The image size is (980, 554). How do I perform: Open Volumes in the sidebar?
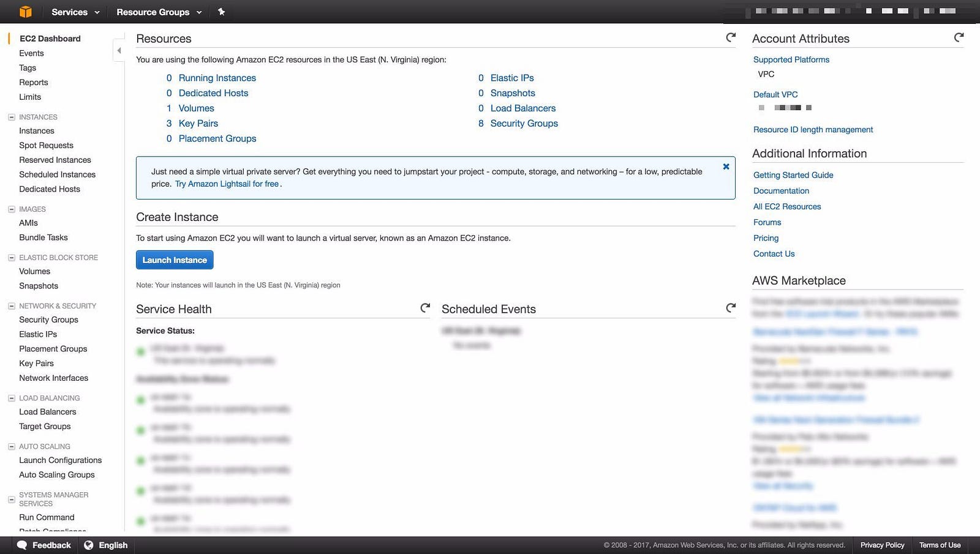35,271
